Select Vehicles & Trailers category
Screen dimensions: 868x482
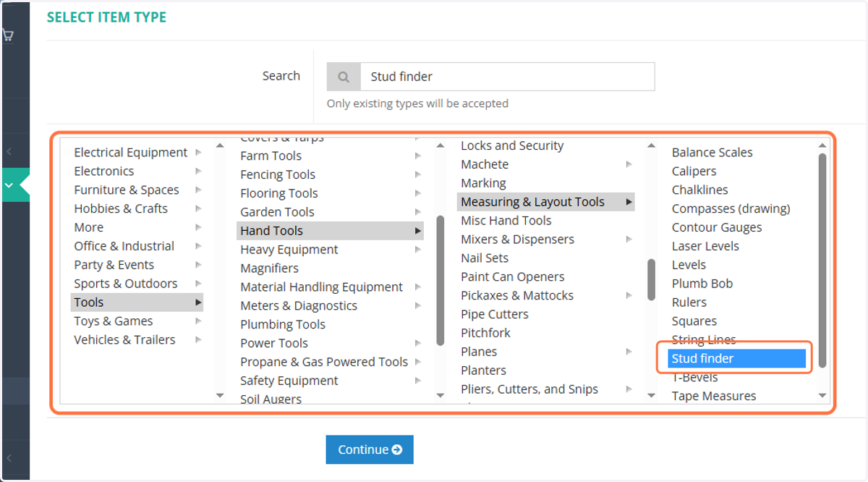[x=124, y=340]
